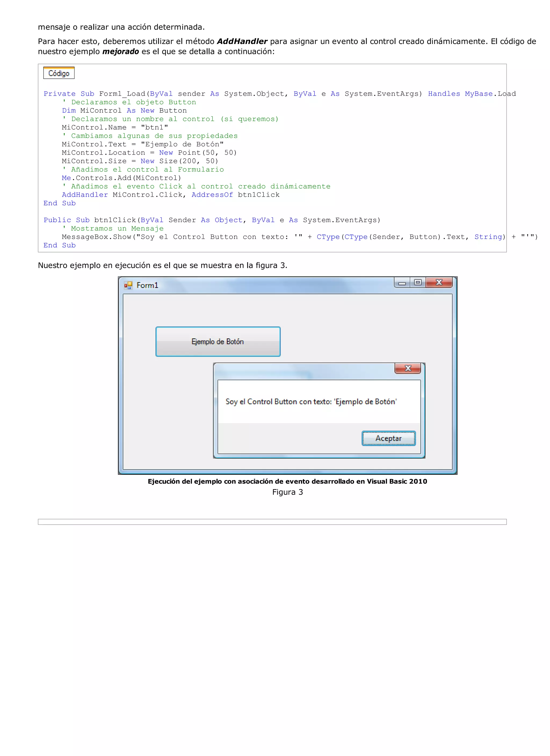Click the line 'Me.Controls.Add(MiControl)'
The image size is (550, 756).
(x=122, y=178)
